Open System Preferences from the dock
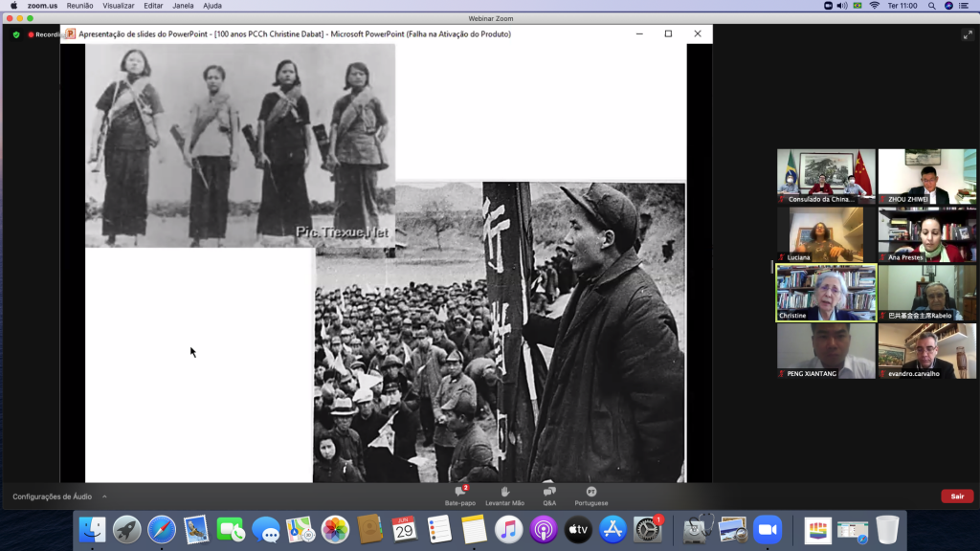Viewport: 980px width, 551px height. pos(648,530)
